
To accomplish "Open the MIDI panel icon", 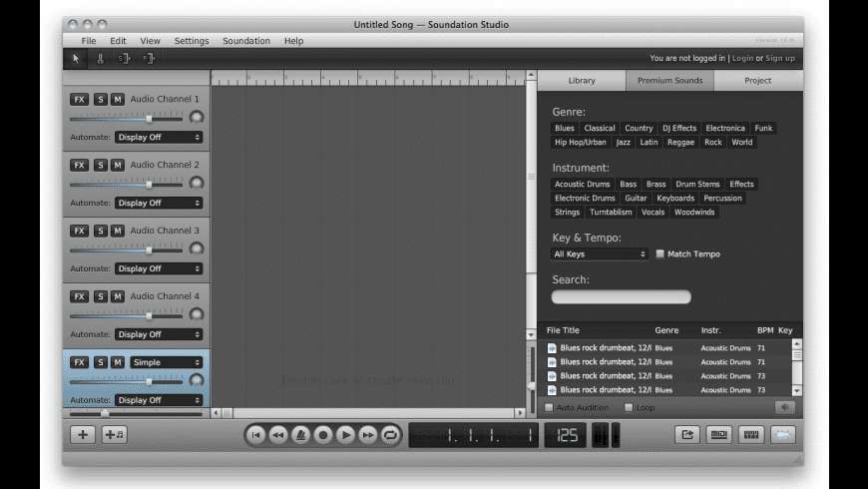I will [x=718, y=434].
